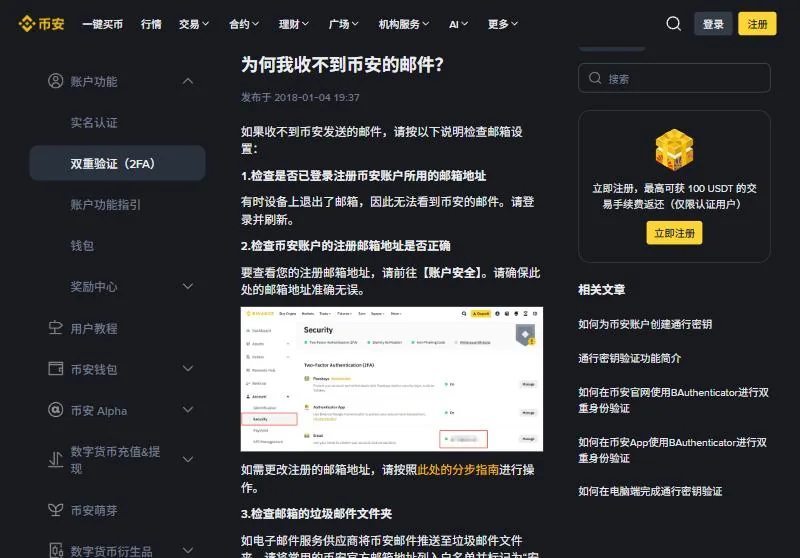This screenshot has width=800, height=558.
Task: Open 币安萌芽 label in sidebar
Action: click(94, 510)
